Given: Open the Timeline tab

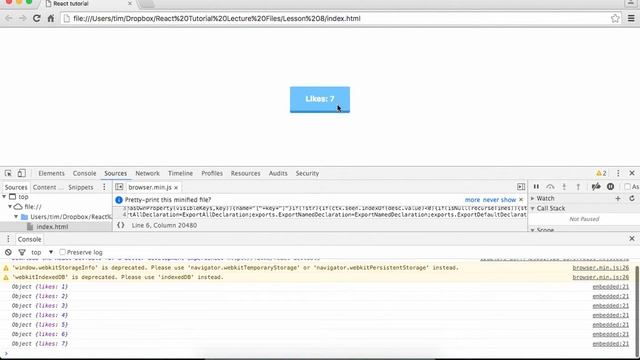Looking at the screenshot, I should [x=180, y=173].
